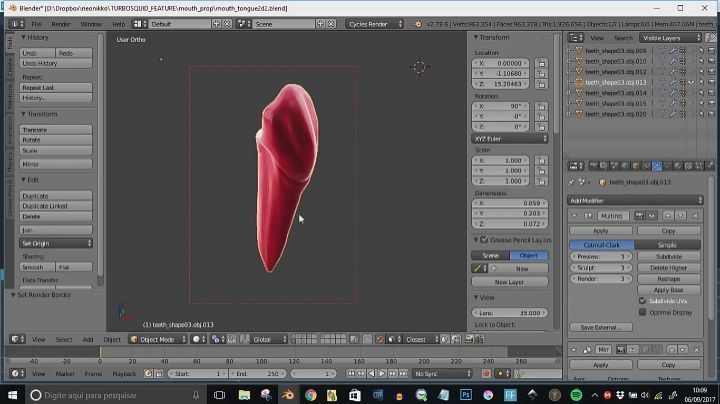Toggle selectability of teeth_shape03.obj.010
The width and height of the screenshot is (720, 404).
pos(701,61)
